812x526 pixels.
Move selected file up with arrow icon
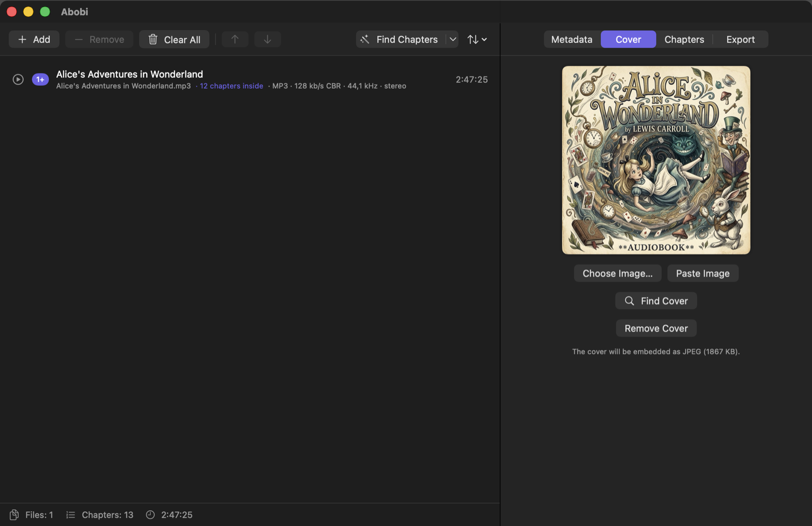pos(235,40)
